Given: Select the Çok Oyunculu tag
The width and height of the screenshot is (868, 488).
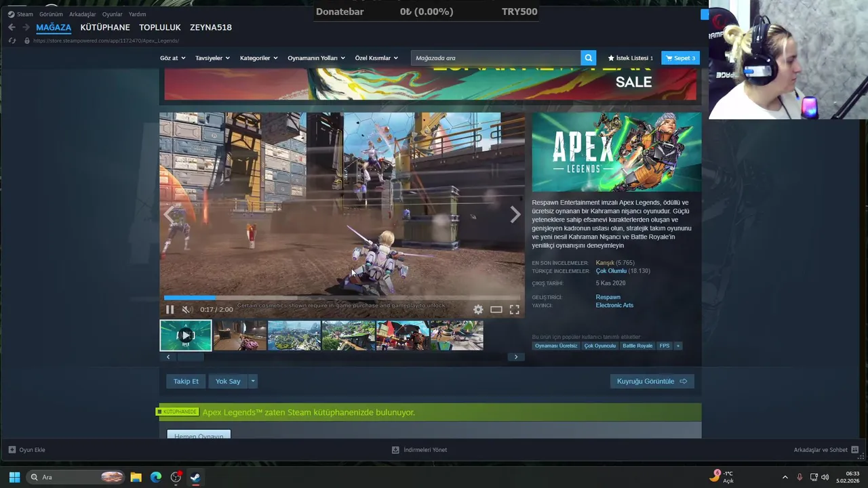Looking at the screenshot, I should [600, 346].
